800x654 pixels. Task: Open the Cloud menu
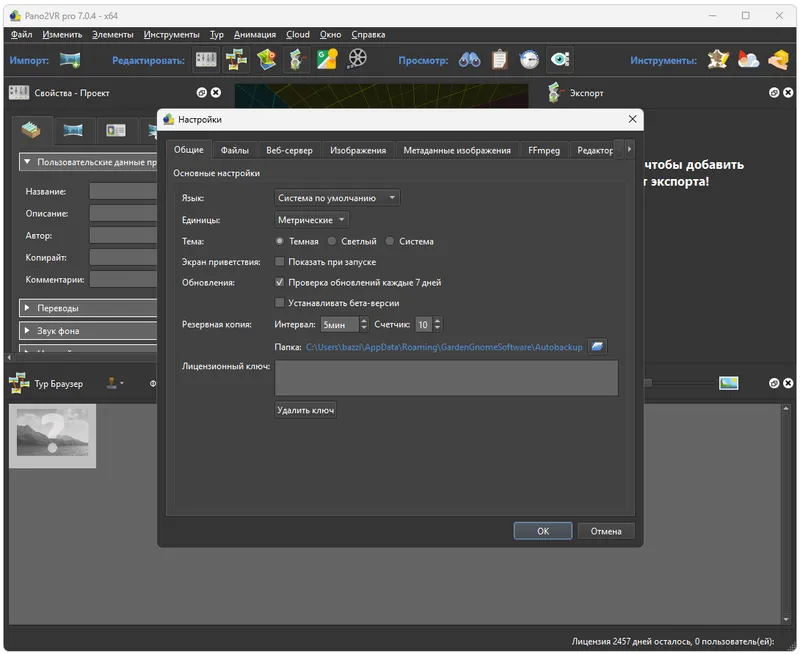click(298, 35)
